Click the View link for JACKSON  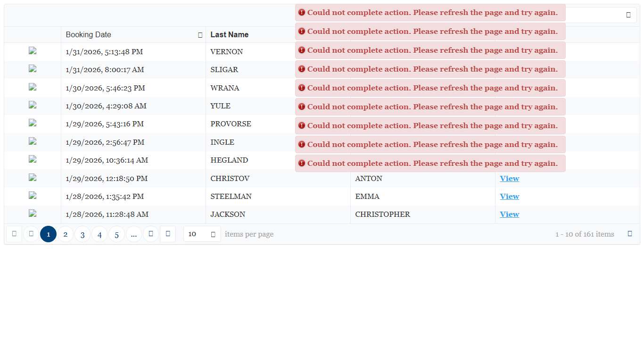[509, 214]
